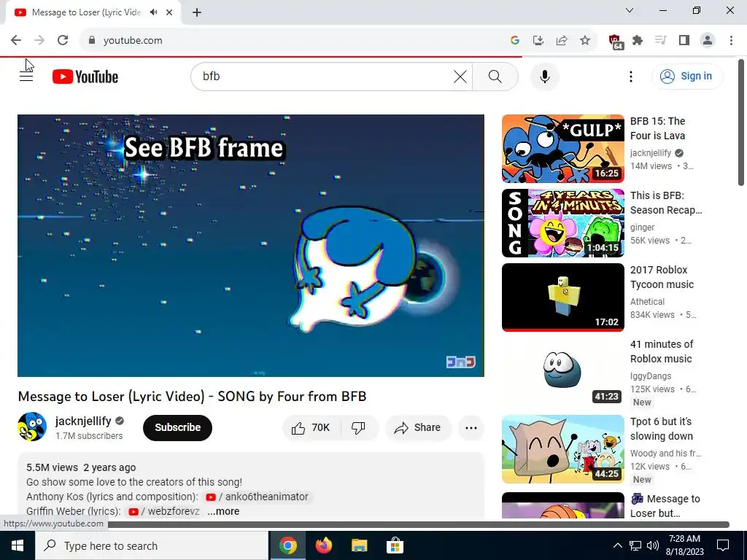Viewport: 747px width, 560px height.
Task: Open YouTube settings three-dot menu
Action: [631, 76]
